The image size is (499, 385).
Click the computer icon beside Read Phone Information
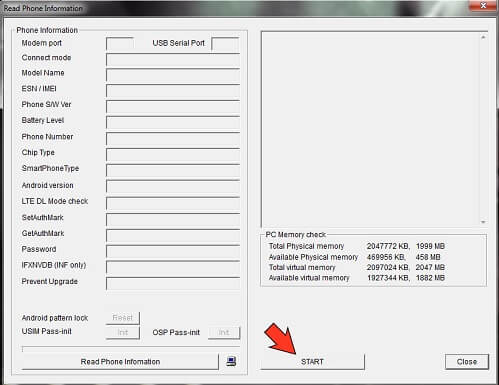coord(231,361)
